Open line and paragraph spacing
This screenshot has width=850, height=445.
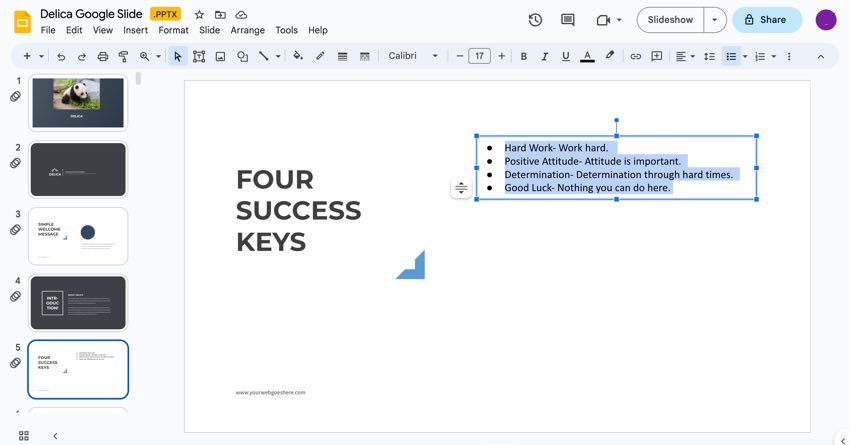709,56
